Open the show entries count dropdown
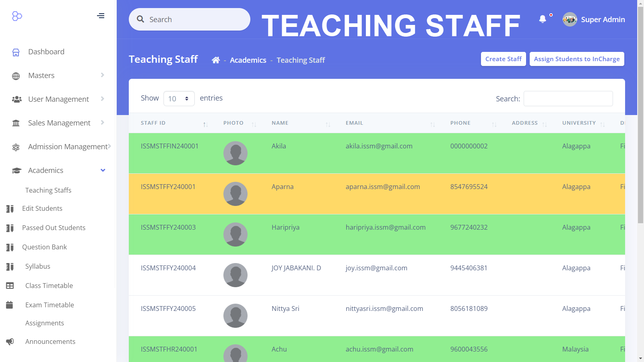644x362 pixels. click(179, 99)
